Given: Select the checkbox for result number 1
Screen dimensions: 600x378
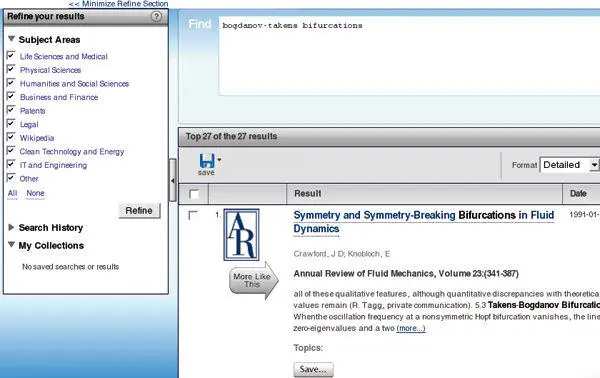Looking at the screenshot, I should pos(193,215).
